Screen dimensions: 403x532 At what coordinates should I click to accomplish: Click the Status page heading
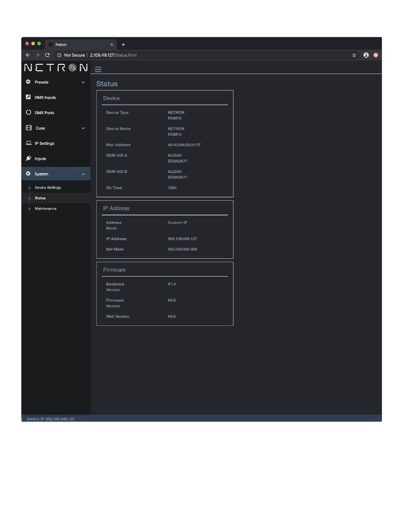107,84
